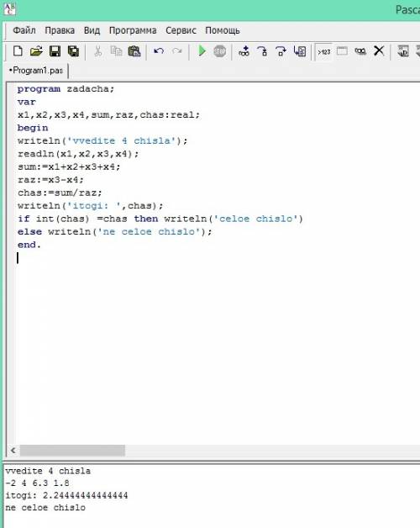This screenshot has width=420, height=528.
Task: Open the Сервис menu
Action: 181,30
